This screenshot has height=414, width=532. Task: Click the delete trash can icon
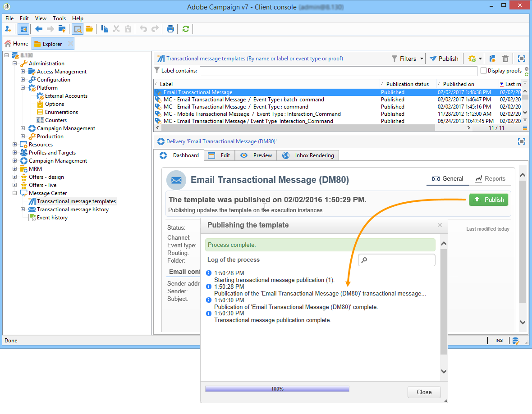click(x=505, y=59)
